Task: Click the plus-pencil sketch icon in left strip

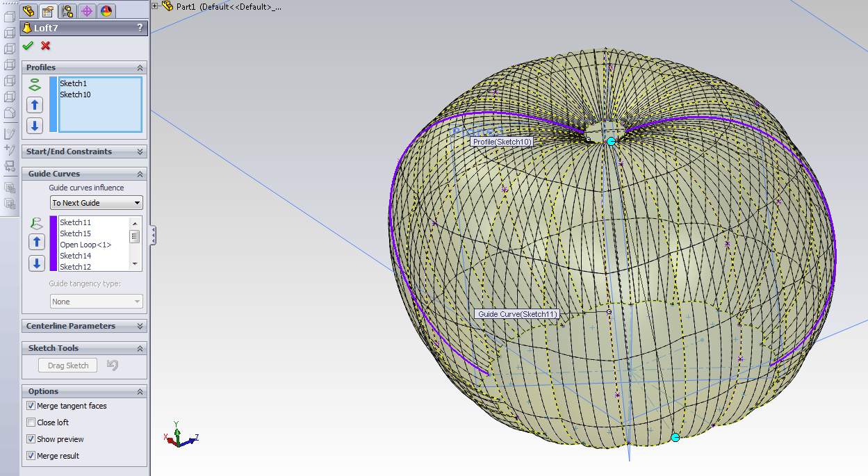Action: pyautogui.click(x=10, y=149)
